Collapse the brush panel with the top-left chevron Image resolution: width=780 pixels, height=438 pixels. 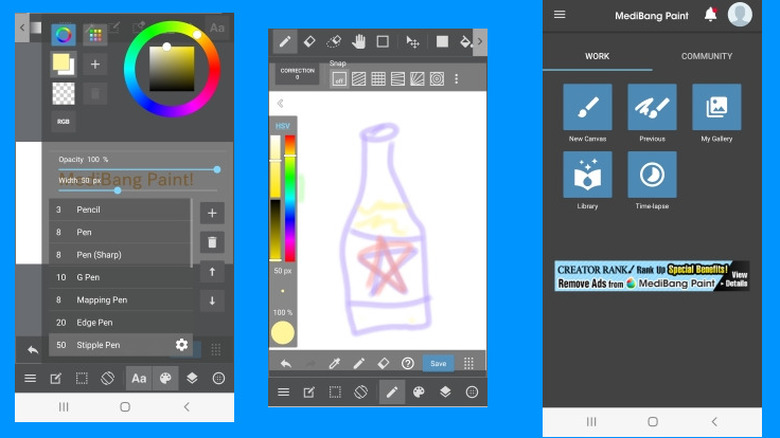point(22,27)
